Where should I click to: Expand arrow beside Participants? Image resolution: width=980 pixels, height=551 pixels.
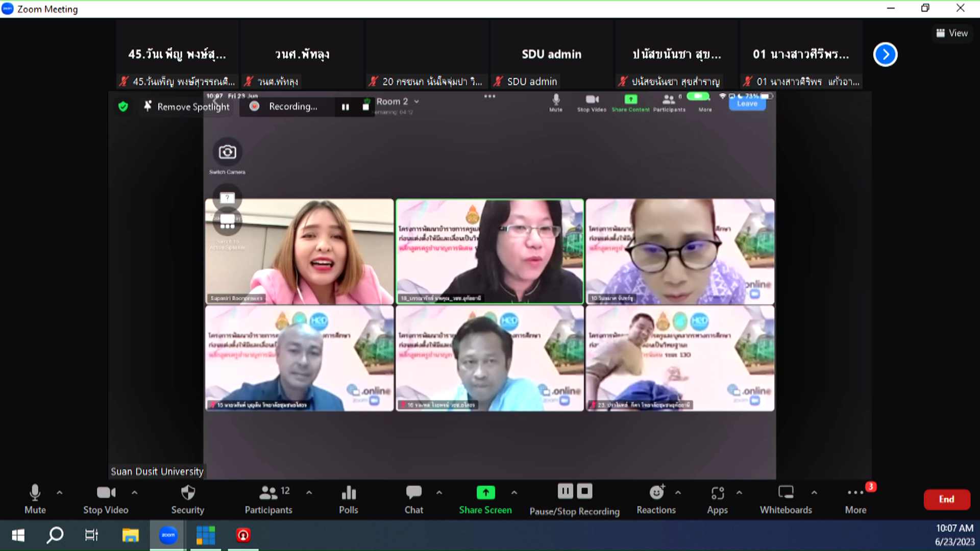[309, 492]
